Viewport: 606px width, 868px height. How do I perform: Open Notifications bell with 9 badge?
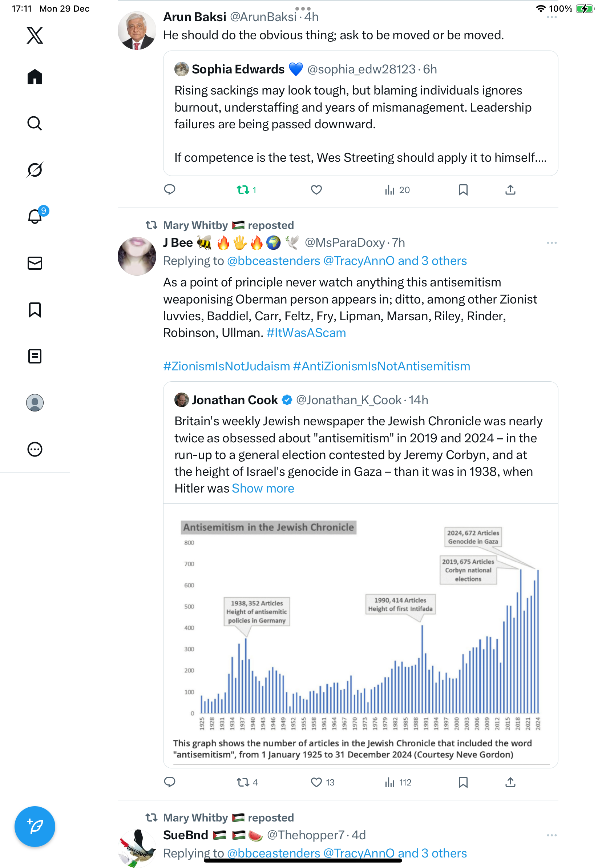tap(35, 216)
